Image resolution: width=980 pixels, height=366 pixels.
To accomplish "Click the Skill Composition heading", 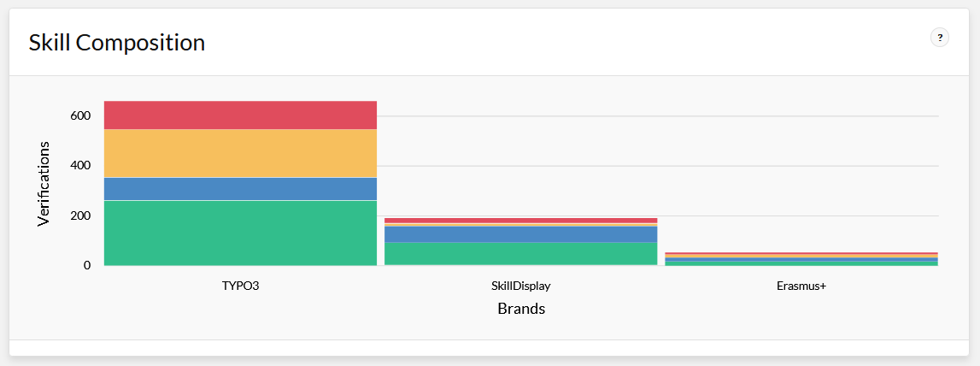I will [x=117, y=43].
